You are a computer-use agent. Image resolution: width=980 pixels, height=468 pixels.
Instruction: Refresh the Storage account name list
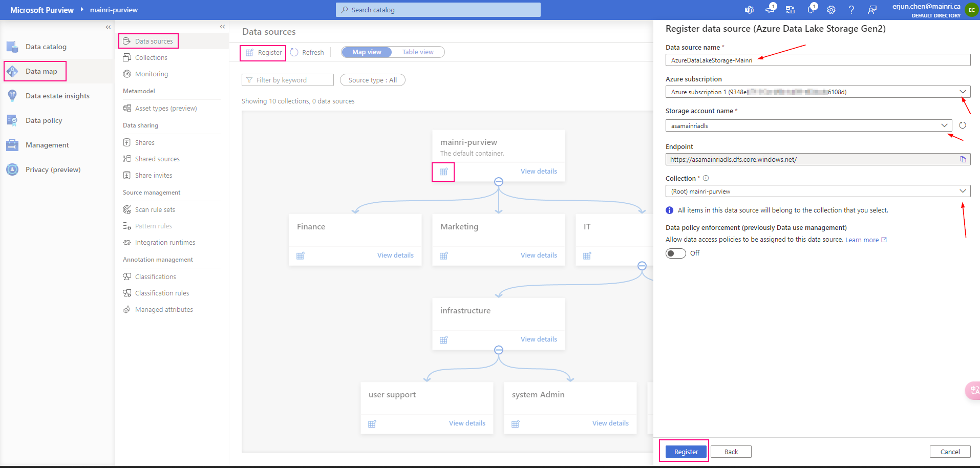point(962,125)
